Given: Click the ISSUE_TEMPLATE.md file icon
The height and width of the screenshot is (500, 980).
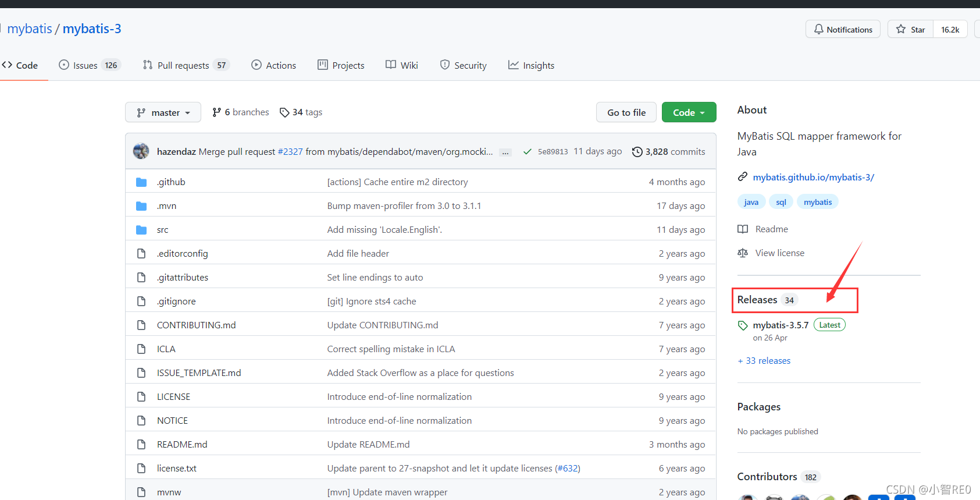Looking at the screenshot, I should click(x=141, y=373).
